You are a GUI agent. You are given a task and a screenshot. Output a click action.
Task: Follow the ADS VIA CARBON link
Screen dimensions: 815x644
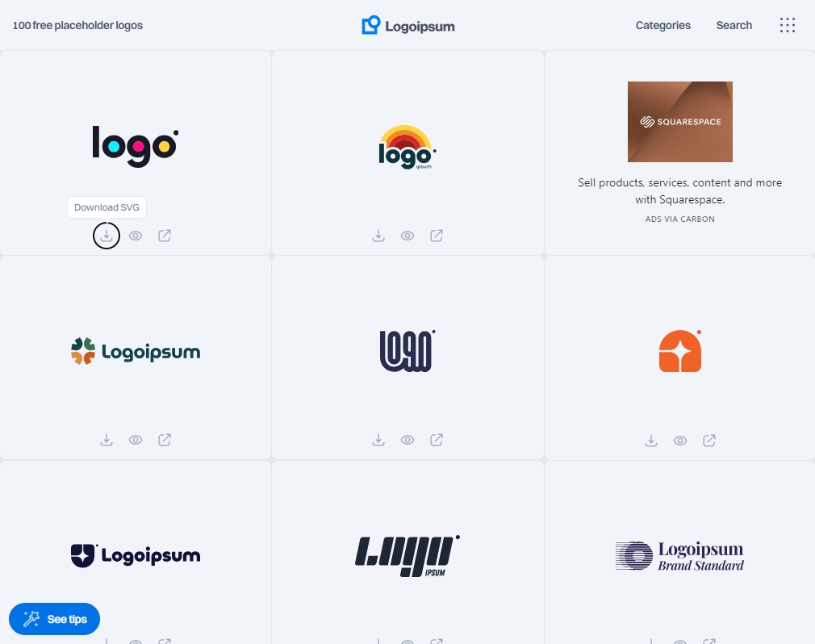[x=680, y=219]
